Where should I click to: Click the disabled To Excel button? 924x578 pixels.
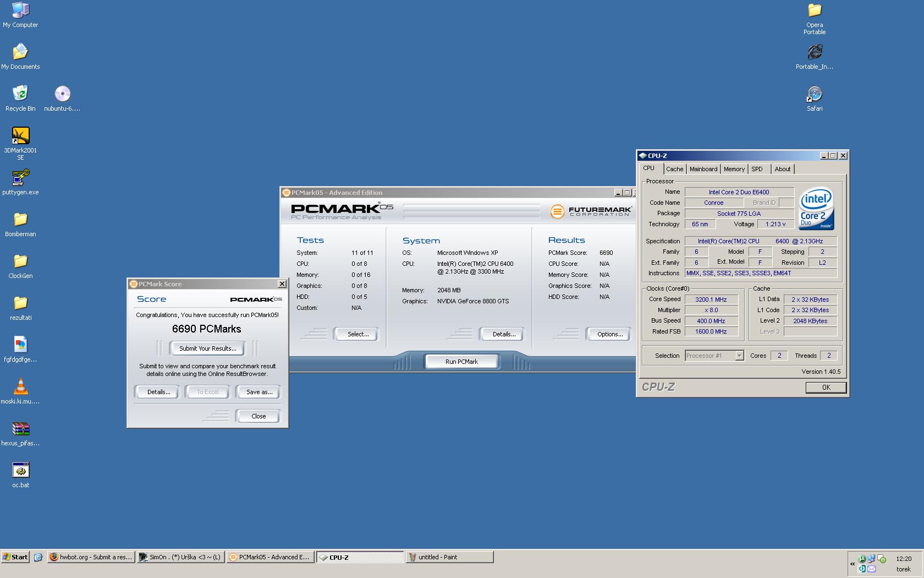click(x=208, y=392)
